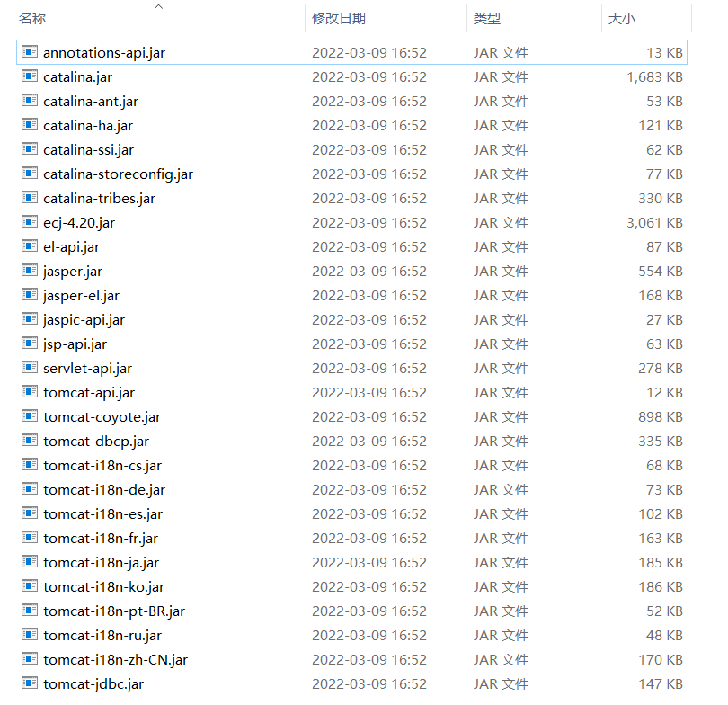Click the tomcat-i18n-cs.jar file icon
728x705 pixels.
pos(30,464)
